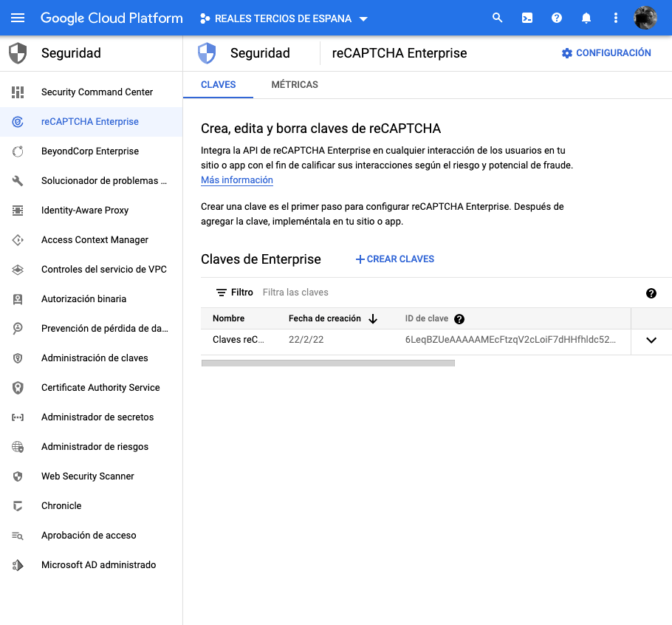
Task: Switch to the CLAVES tab
Action: 218,85
